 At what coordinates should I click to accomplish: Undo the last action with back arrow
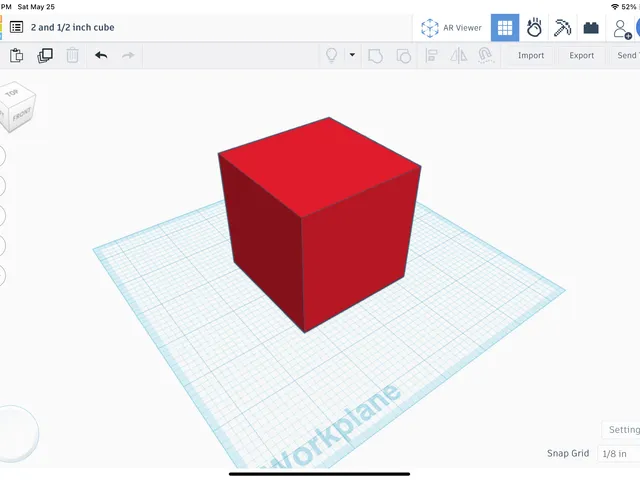point(101,55)
